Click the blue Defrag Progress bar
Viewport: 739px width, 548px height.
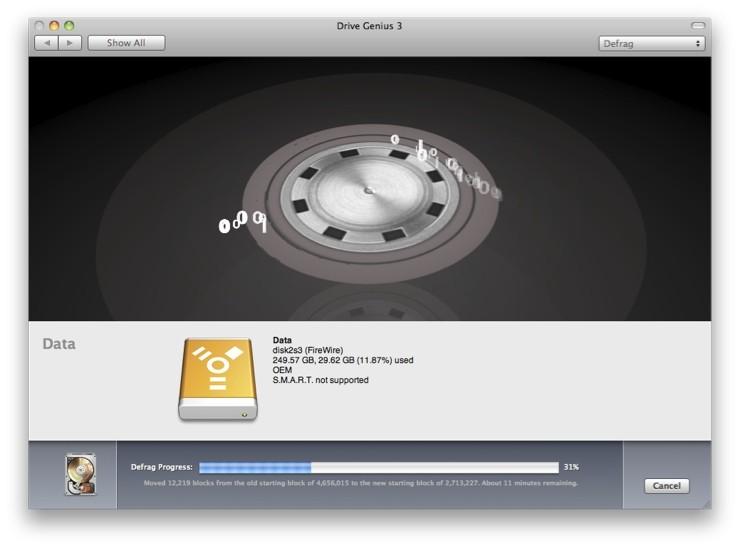pos(378,467)
